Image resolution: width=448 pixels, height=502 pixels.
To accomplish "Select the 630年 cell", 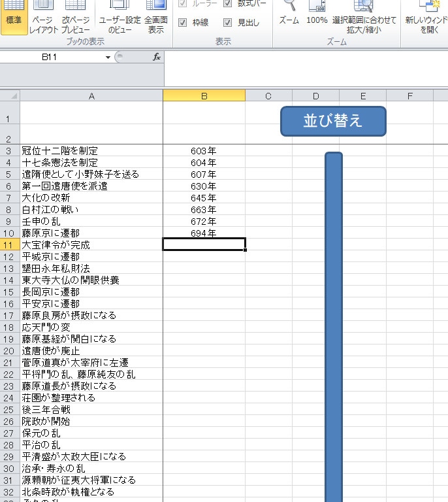I will tap(204, 186).
